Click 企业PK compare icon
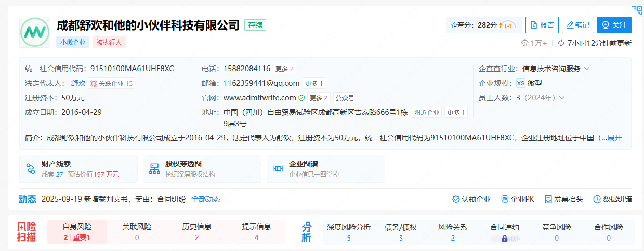Image resolution: width=644 pixels, height=251 pixels. pos(505,199)
